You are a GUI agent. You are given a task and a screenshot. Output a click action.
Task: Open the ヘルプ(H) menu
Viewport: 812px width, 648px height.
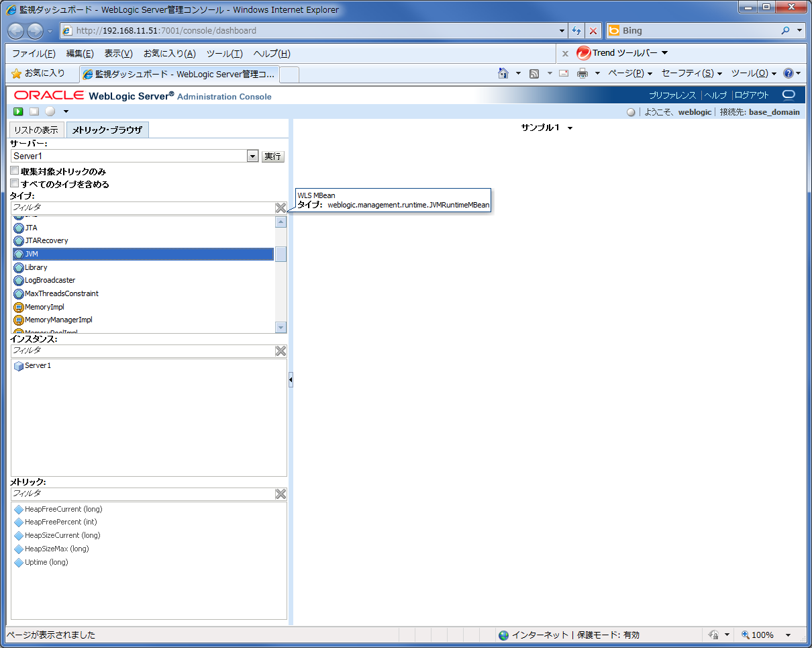pyautogui.click(x=272, y=54)
